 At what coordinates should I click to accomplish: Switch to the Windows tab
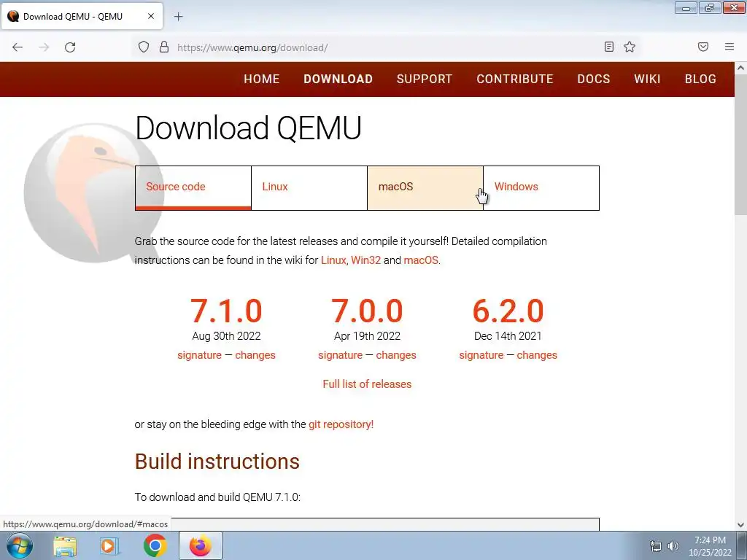541,187
